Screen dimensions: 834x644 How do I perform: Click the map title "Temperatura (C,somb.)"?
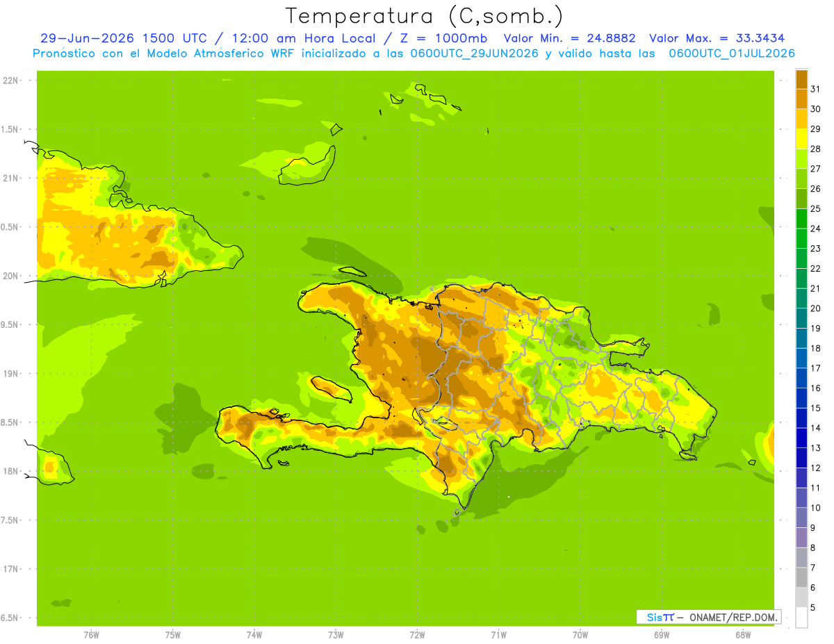pos(425,16)
